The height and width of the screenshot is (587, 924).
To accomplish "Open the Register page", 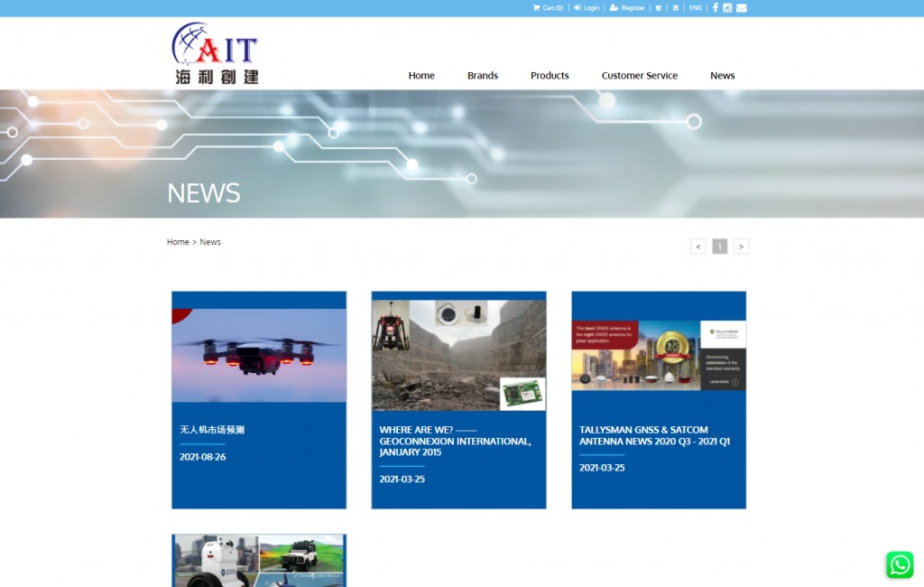I will pyautogui.click(x=627, y=8).
